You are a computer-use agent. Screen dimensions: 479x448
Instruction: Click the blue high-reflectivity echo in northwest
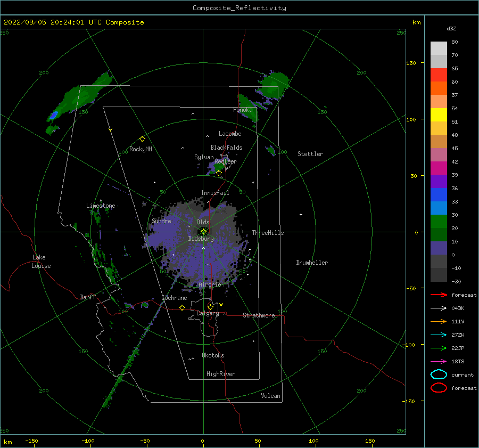coord(54,115)
